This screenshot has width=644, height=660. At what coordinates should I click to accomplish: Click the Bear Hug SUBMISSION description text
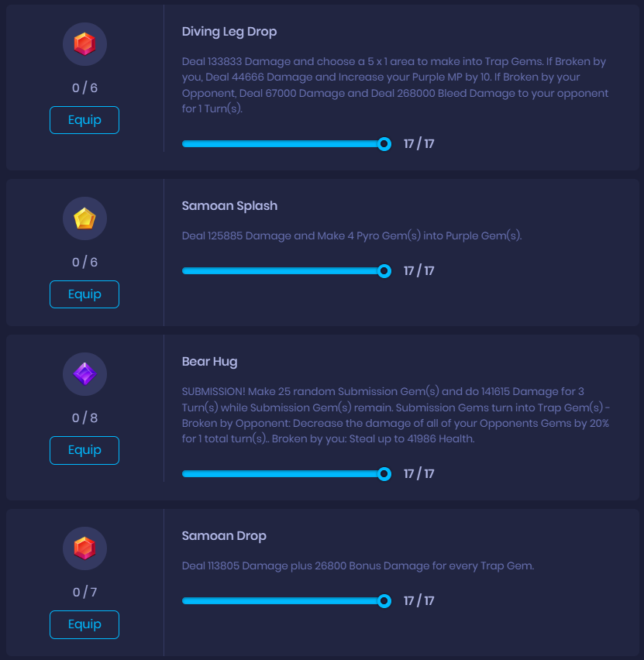pos(395,415)
